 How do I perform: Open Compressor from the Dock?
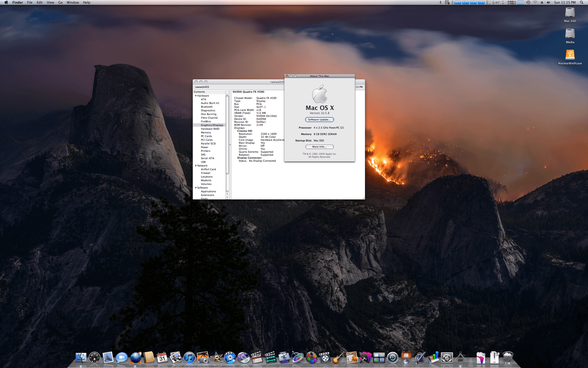(284, 357)
